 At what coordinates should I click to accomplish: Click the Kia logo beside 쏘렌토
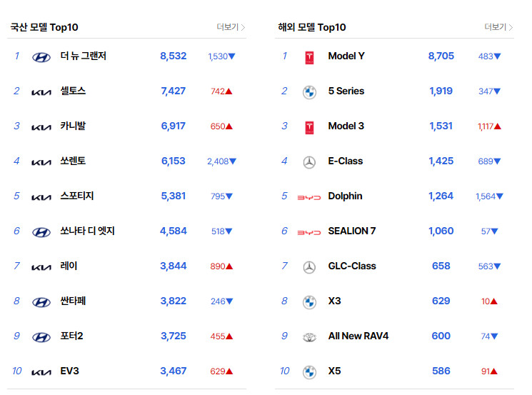pos(41,162)
